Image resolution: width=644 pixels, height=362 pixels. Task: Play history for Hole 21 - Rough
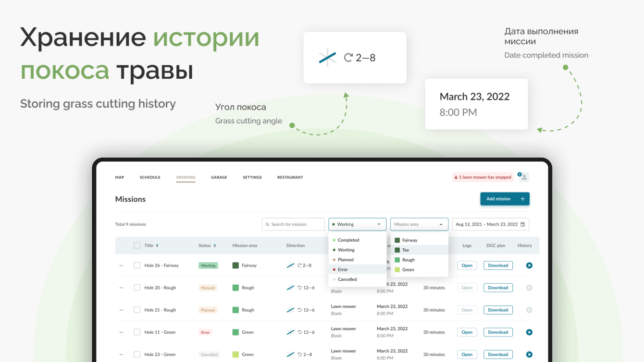529,310
